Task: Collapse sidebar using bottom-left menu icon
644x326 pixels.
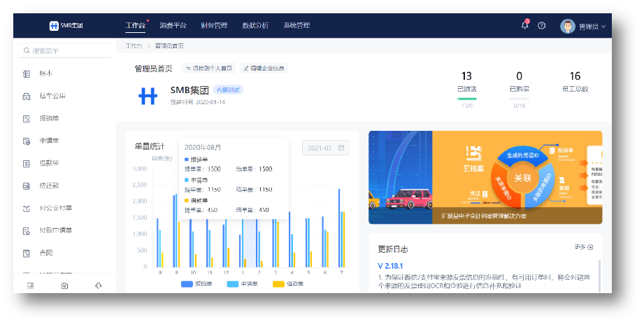Action: pyautogui.click(x=30, y=285)
